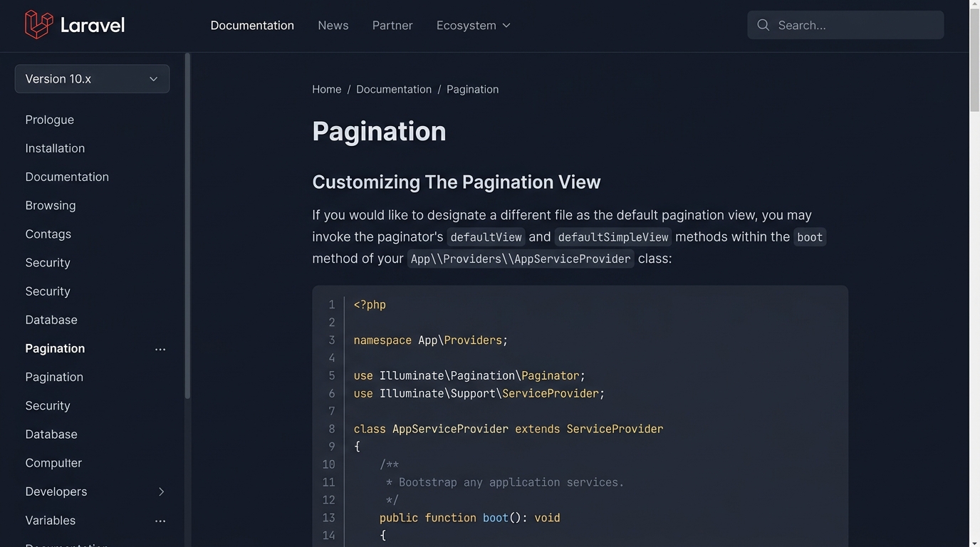Open the Documentation nav tab
The image size is (980, 547).
(252, 26)
